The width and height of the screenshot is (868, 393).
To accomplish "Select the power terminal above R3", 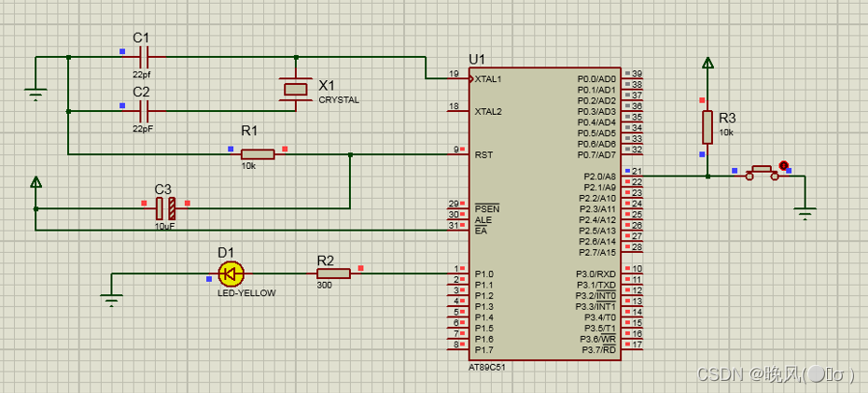I will click(707, 64).
